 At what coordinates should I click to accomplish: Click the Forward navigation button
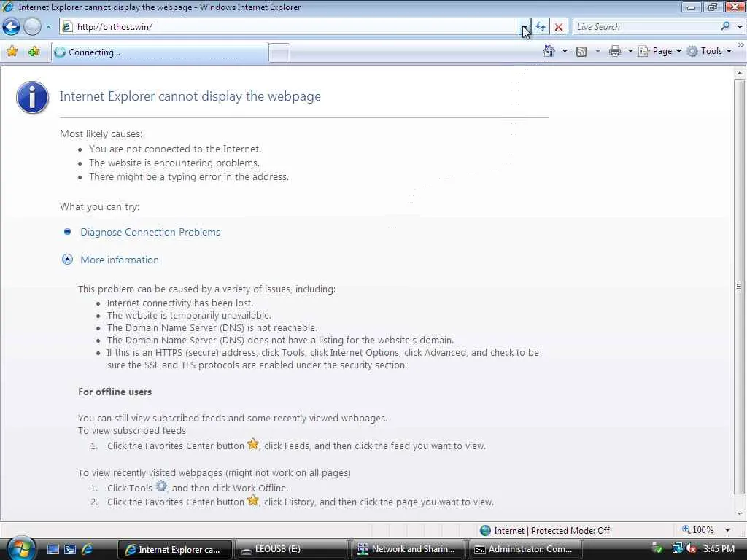[x=32, y=27]
